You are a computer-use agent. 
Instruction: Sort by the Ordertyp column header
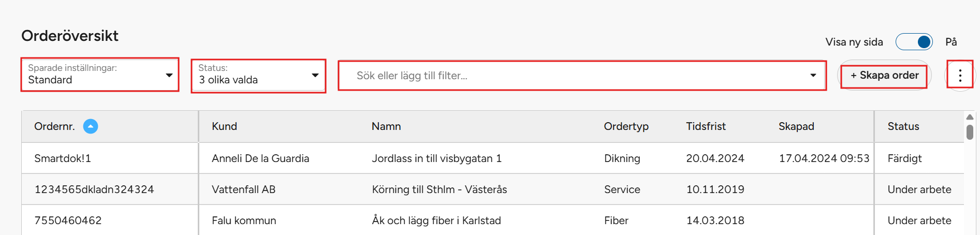626,126
